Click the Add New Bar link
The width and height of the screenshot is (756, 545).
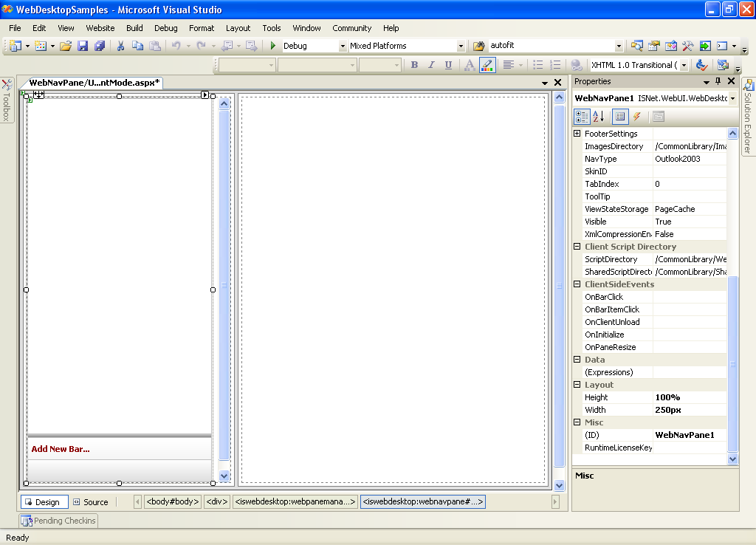[x=61, y=449]
